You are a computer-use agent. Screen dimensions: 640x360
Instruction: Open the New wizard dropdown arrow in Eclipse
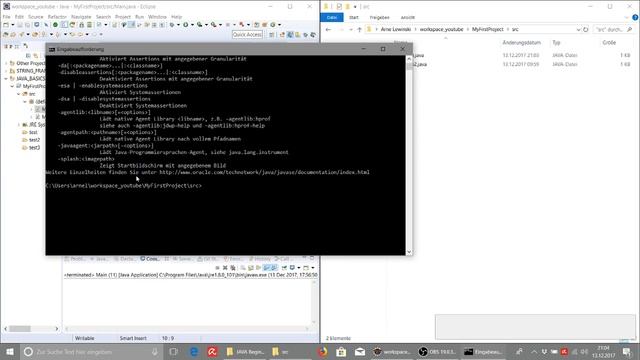(x=13, y=25)
